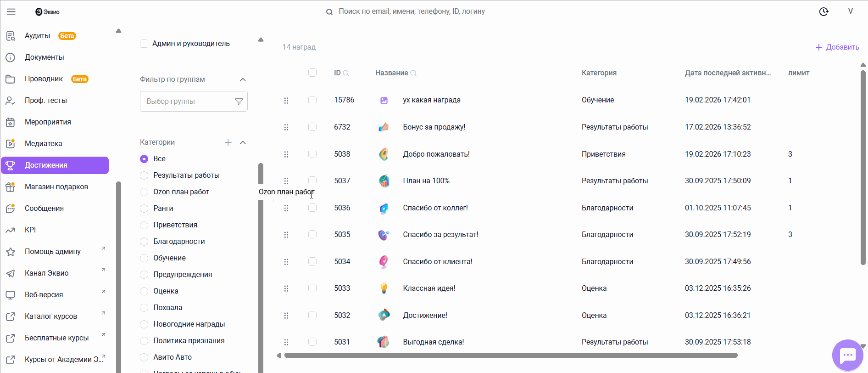Image resolution: width=868 pixels, height=373 pixels.
Task: Click the history clock icon
Action: click(x=823, y=11)
